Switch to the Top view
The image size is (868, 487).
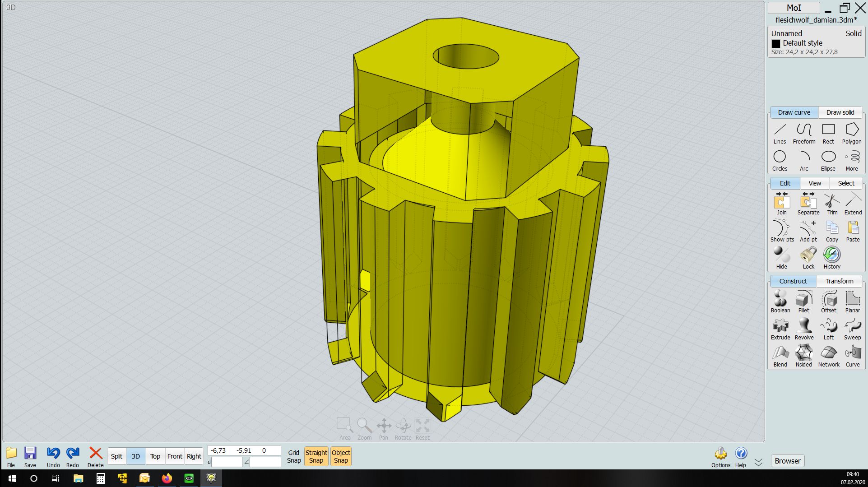pos(155,456)
